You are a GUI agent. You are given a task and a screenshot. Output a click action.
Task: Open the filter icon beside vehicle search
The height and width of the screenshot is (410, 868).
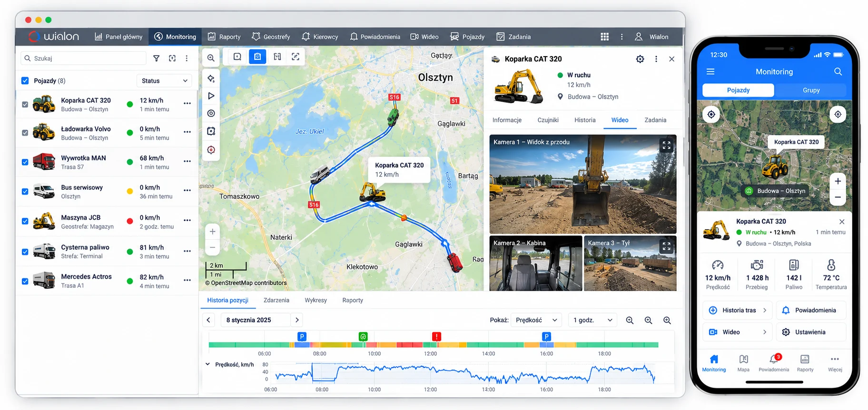[x=156, y=58]
